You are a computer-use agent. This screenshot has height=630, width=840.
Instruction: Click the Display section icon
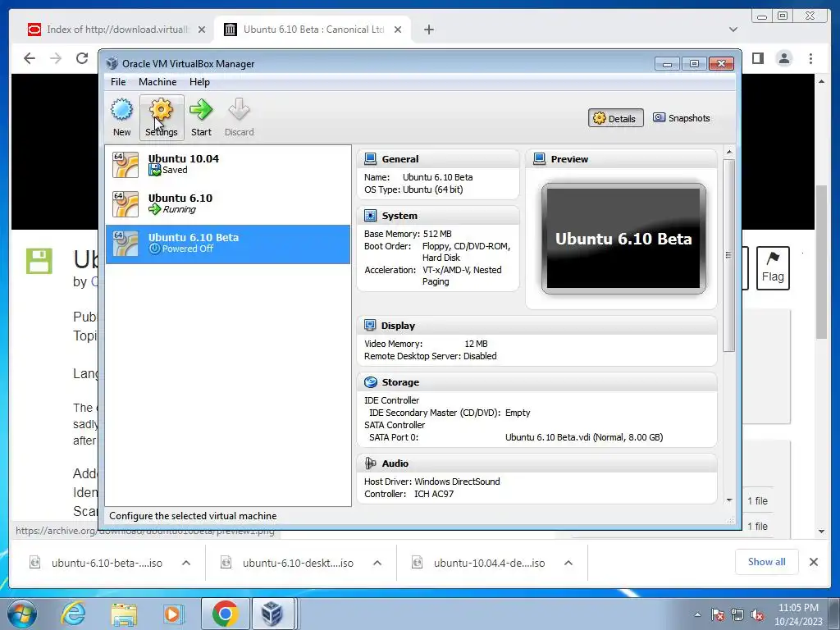[370, 325]
